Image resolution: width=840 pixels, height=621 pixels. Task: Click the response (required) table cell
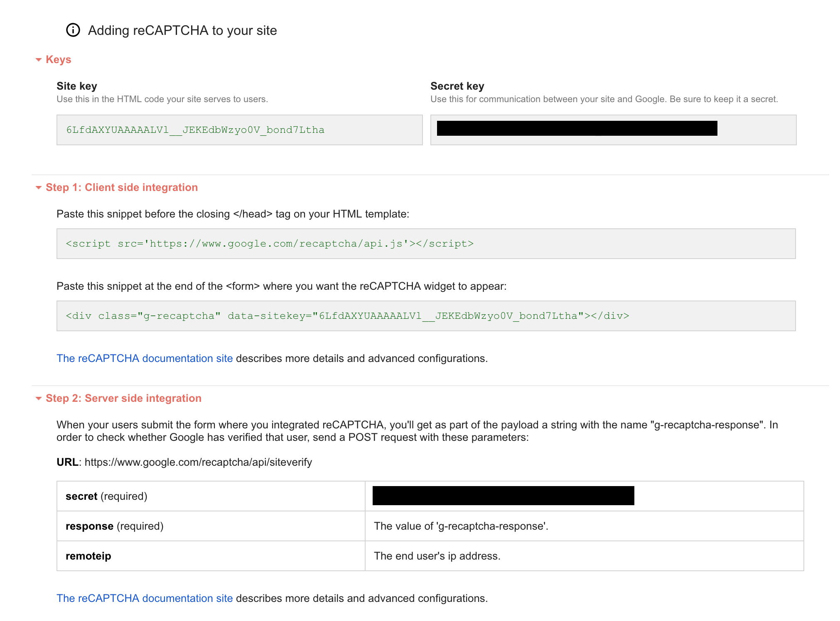click(x=211, y=526)
